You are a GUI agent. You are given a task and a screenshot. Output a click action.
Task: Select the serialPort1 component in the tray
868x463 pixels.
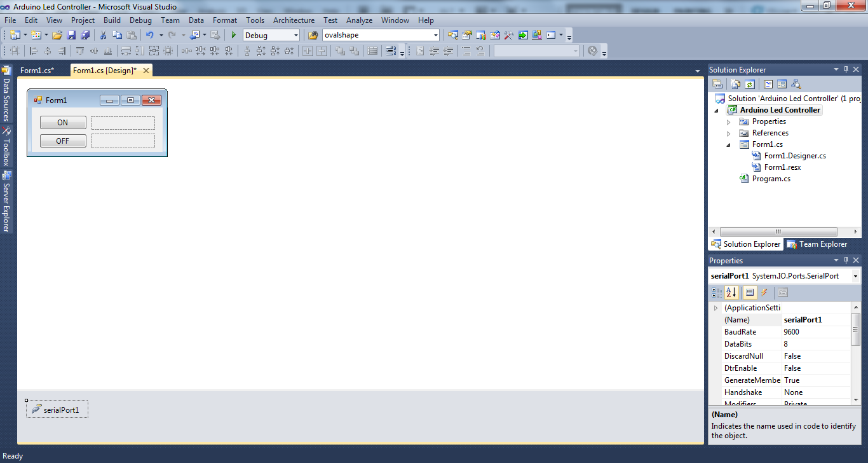pyautogui.click(x=57, y=410)
